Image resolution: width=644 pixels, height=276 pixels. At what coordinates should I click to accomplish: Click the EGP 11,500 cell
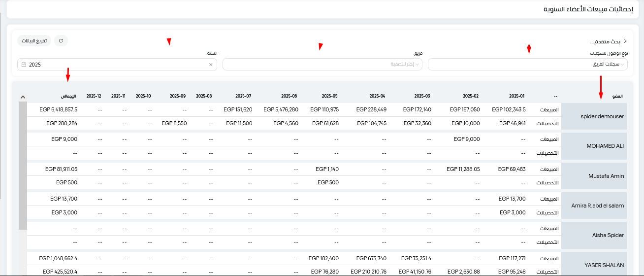coord(239,123)
